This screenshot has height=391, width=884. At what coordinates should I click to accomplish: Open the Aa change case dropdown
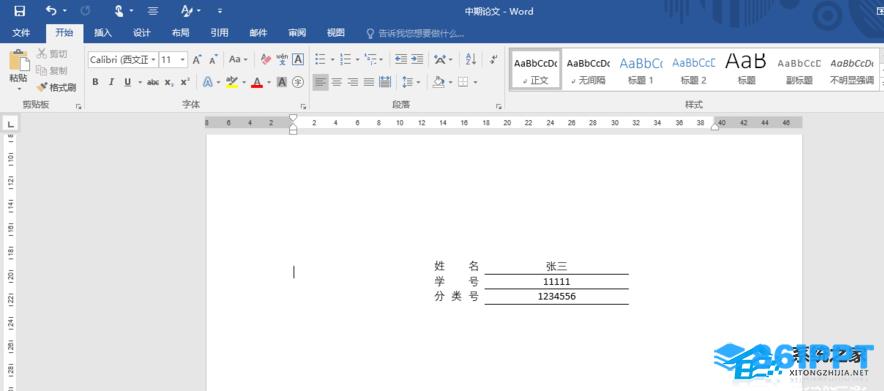(x=238, y=59)
